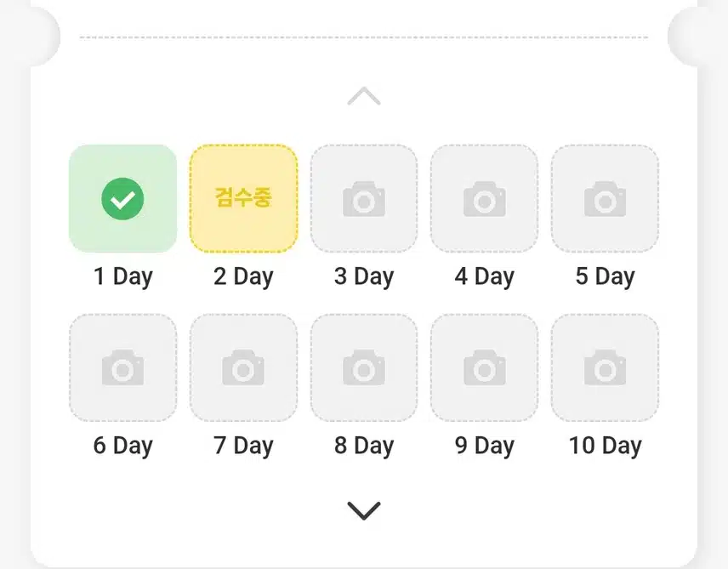Tap the camera icon for 9 Day
Viewport: 728px width, 569px height.
coord(484,367)
